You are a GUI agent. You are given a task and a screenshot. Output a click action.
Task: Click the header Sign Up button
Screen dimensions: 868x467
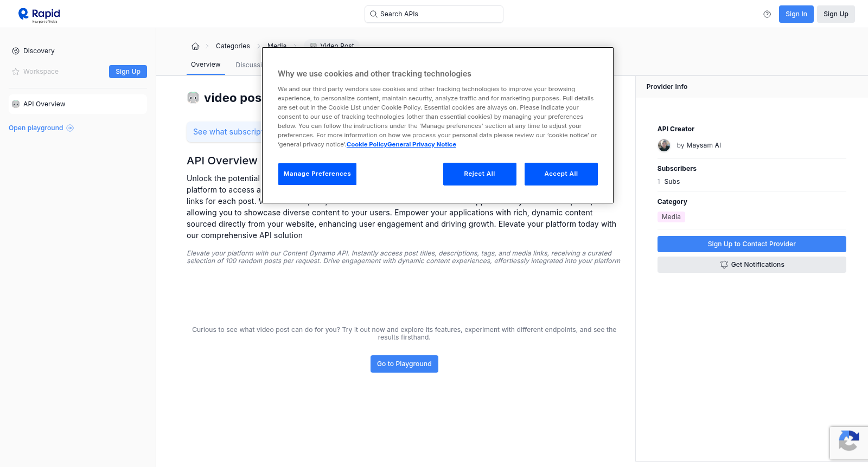835,14
